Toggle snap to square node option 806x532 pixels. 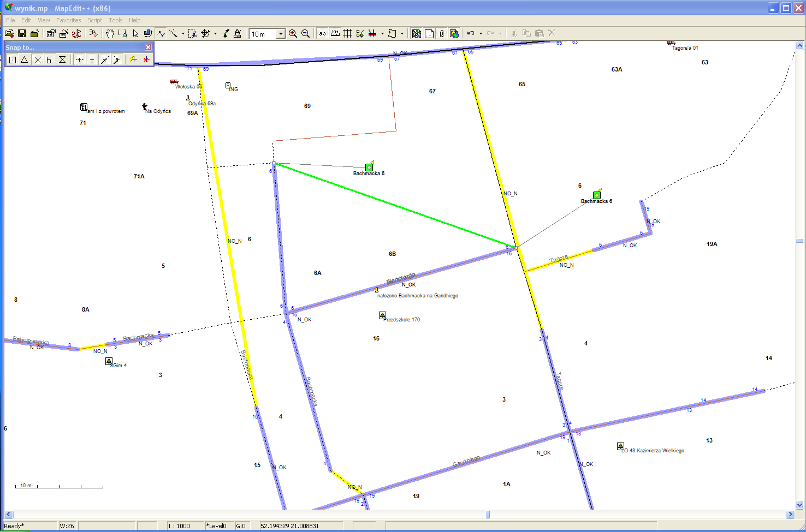(x=13, y=60)
